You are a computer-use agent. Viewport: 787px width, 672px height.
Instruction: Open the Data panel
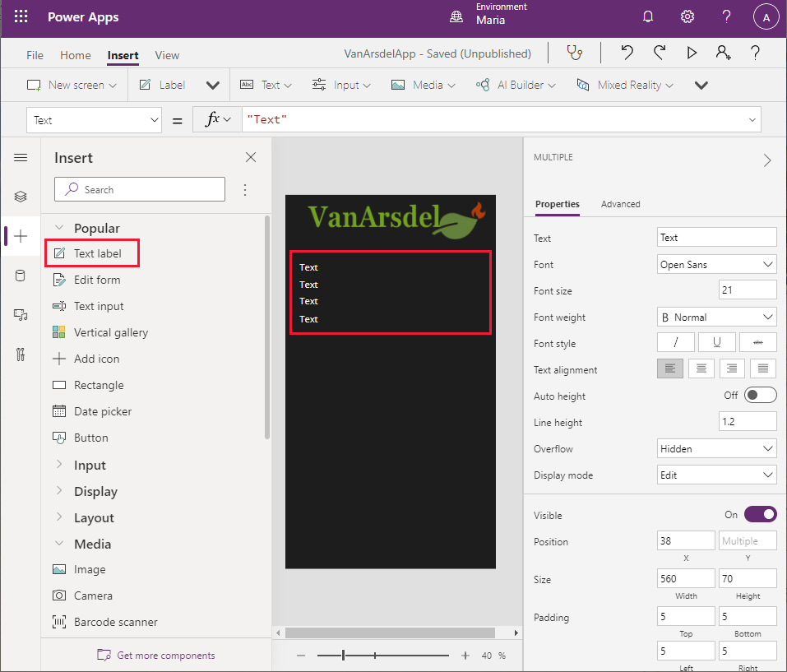point(21,276)
